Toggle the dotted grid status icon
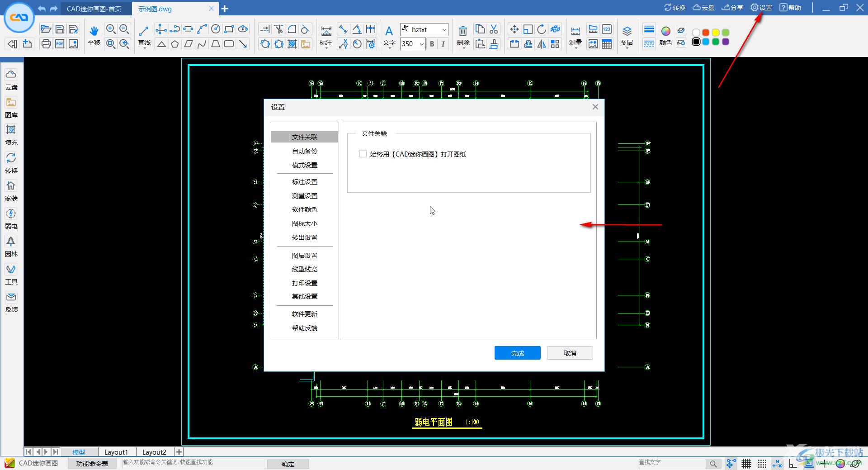The width and height of the screenshot is (868, 470). pyautogui.click(x=762, y=463)
